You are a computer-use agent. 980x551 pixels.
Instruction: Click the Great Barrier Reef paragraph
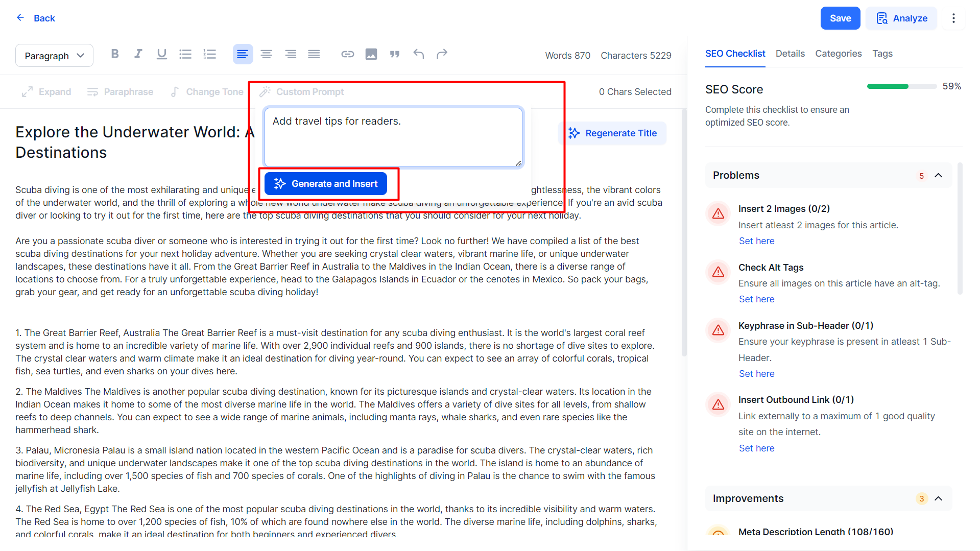point(336,352)
